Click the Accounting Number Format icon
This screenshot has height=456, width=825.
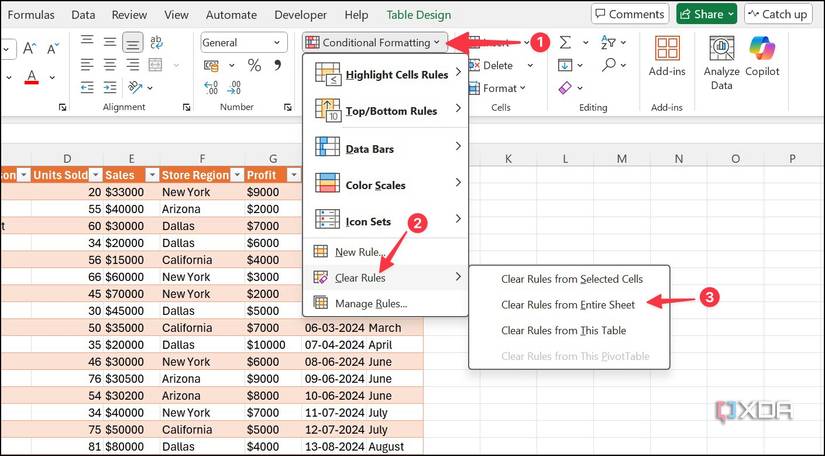click(x=212, y=66)
